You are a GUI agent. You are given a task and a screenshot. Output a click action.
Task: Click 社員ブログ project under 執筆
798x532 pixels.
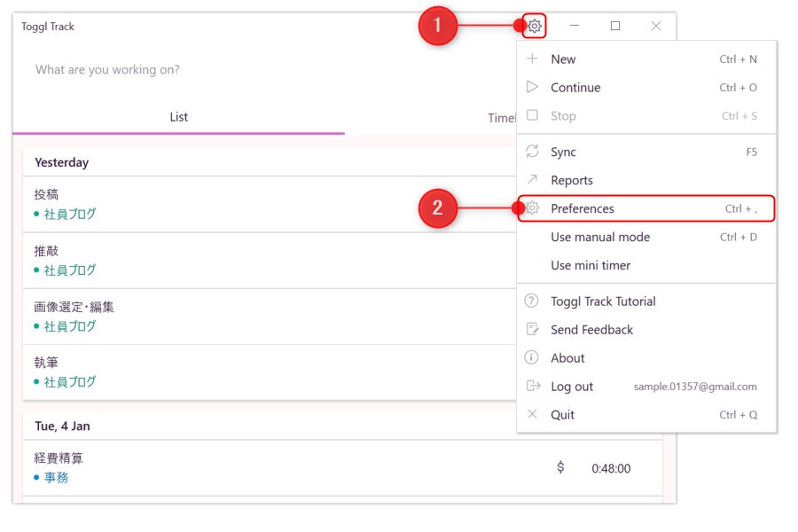(x=70, y=382)
